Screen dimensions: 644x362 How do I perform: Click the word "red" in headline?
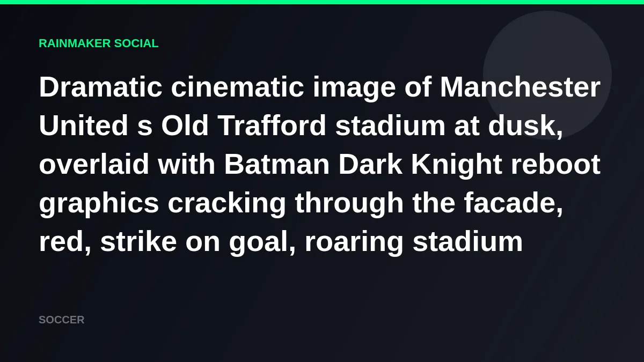pos(61,241)
